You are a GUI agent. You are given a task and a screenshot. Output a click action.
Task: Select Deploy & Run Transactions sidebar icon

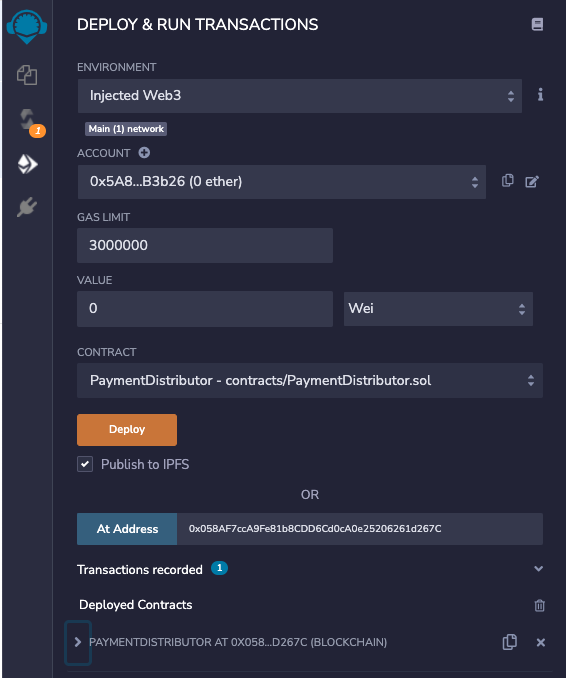27,164
